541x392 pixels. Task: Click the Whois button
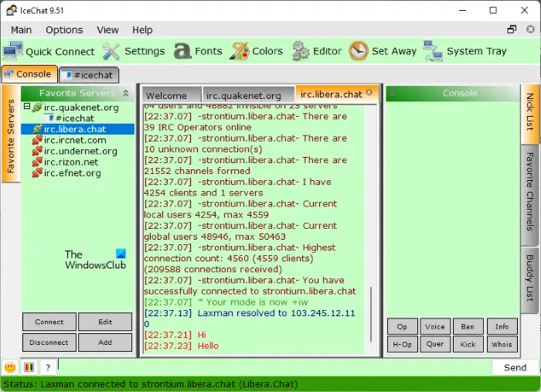click(502, 344)
